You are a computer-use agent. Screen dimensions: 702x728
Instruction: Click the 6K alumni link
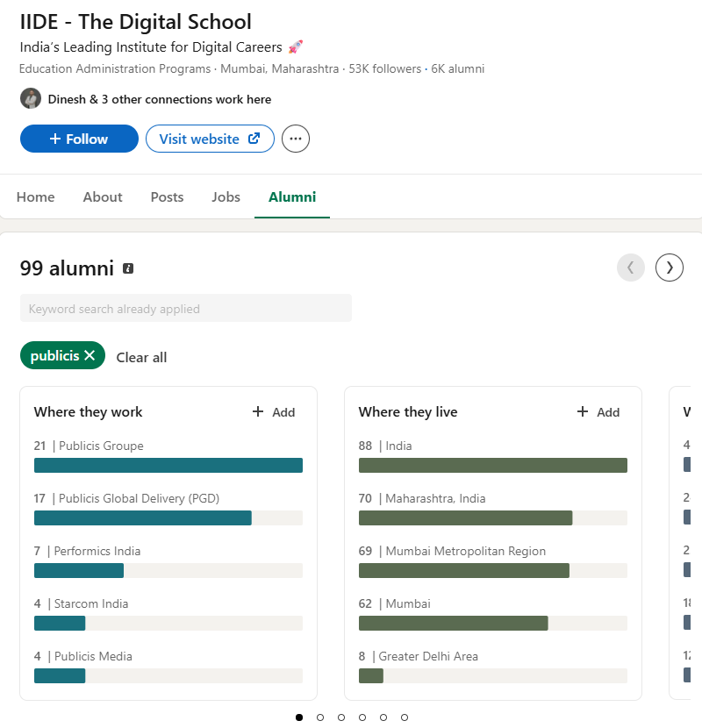pyautogui.click(x=458, y=68)
